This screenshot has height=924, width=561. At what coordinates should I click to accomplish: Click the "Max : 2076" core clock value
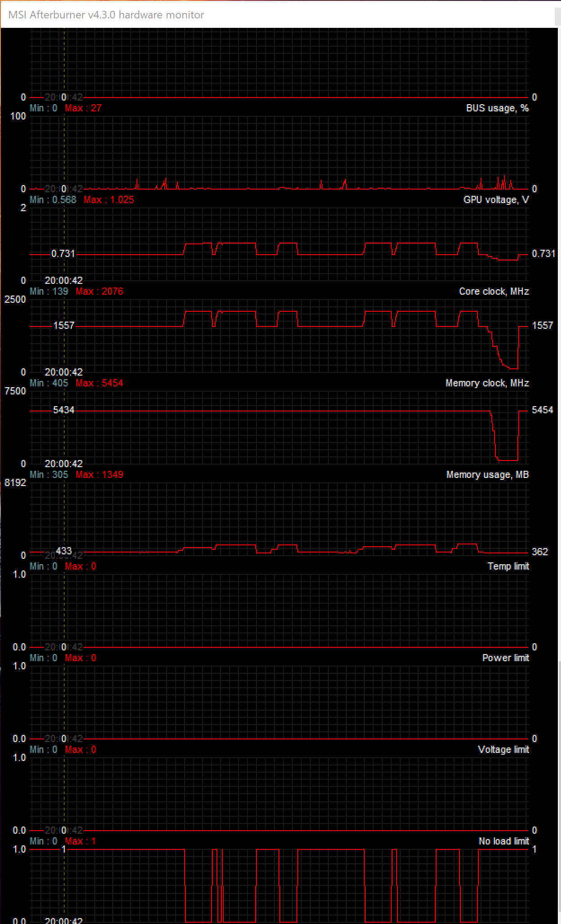point(99,292)
